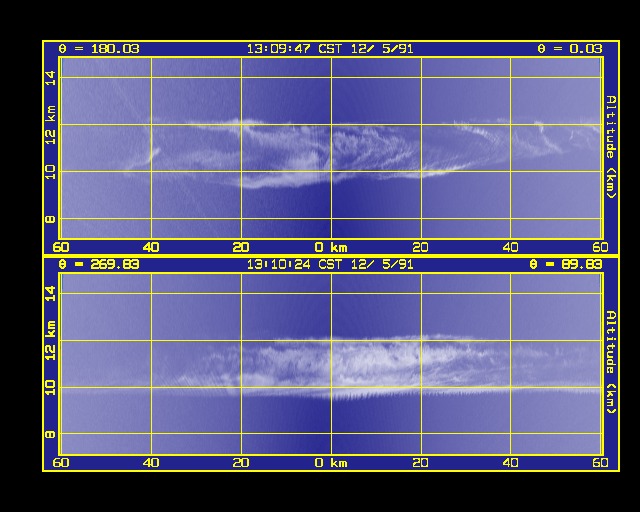Click the lower panel's 8 altitude tick label
Image resolution: width=640 pixels, height=512 pixels.
(50, 434)
